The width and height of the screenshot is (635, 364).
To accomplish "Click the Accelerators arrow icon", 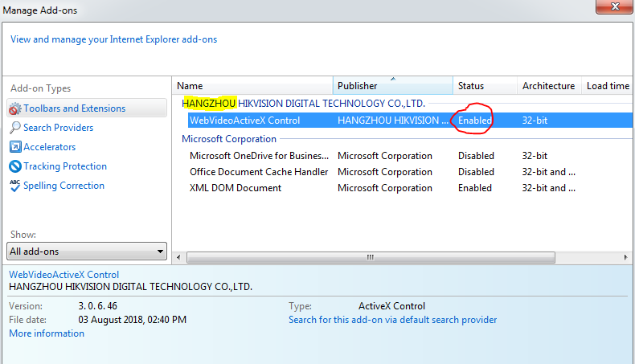I will click(14, 147).
